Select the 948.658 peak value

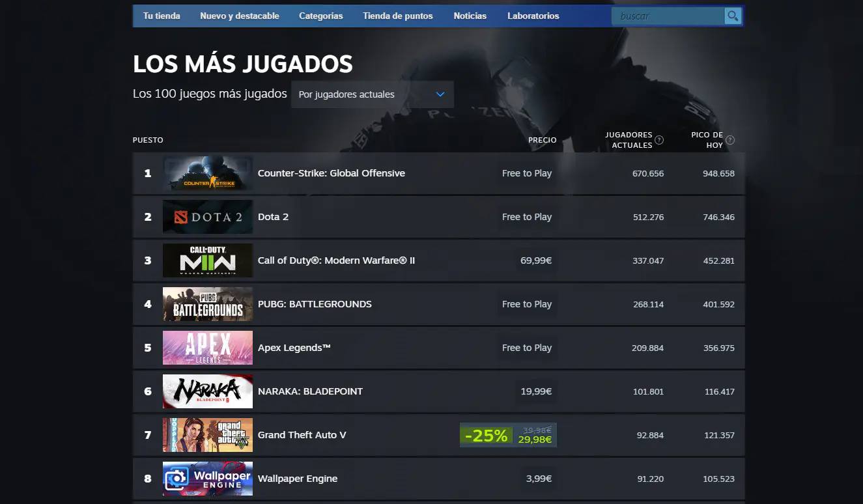(718, 173)
